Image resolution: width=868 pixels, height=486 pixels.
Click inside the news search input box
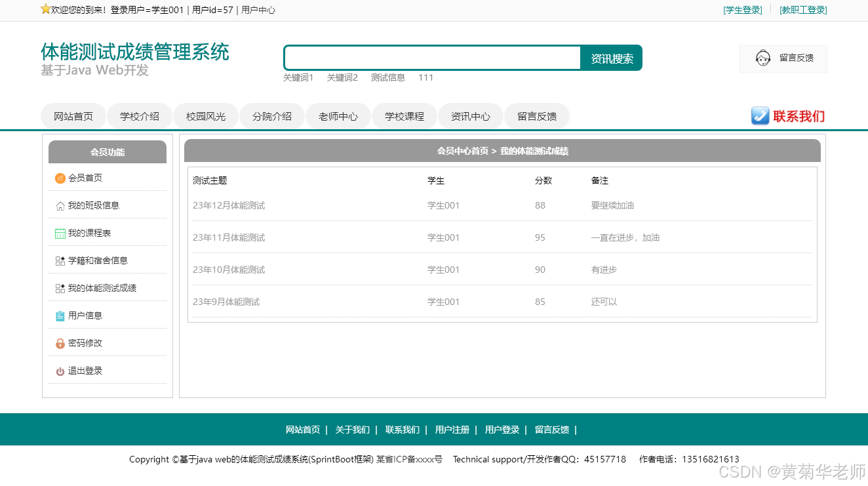coord(431,58)
